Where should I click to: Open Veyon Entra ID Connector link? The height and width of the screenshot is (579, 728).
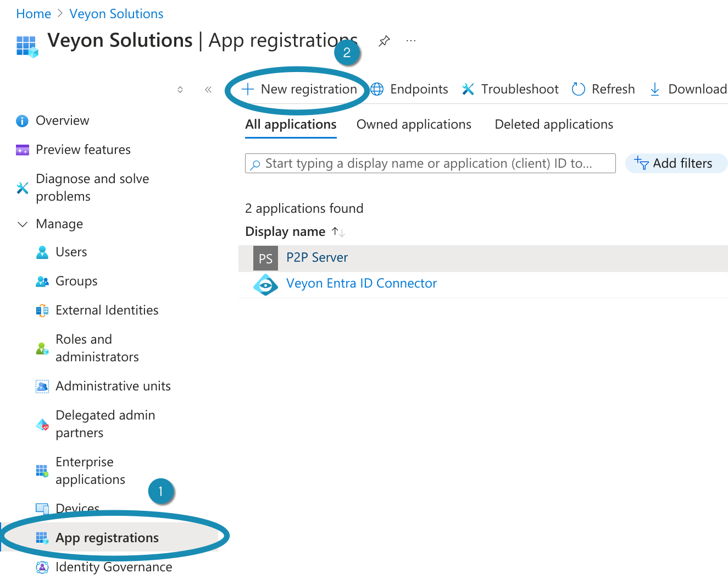pos(361,283)
